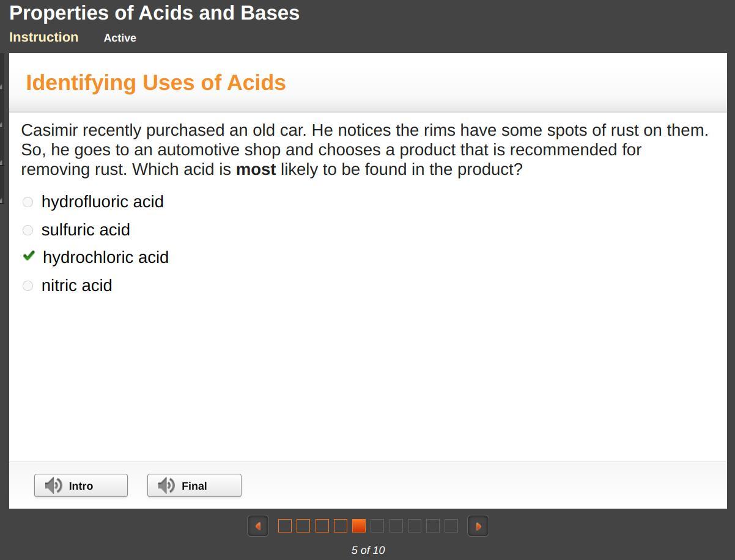Select the hydrofluoric acid radio button
This screenshot has height=560, width=735.
[28, 202]
